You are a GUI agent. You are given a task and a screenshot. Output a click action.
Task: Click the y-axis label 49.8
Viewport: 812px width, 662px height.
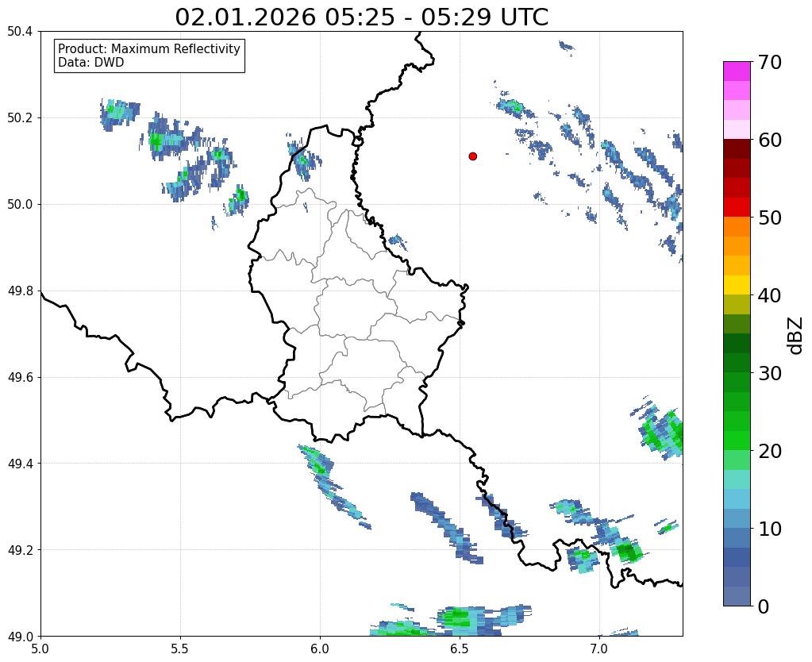[20, 291]
